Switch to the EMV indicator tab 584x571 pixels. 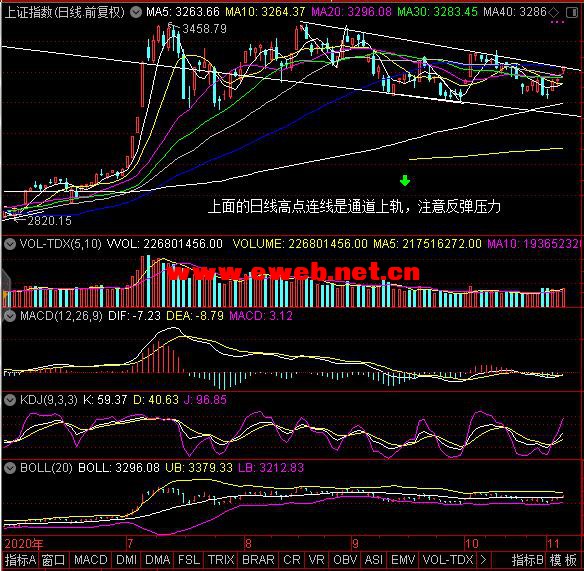pyautogui.click(x=403, y=560)
